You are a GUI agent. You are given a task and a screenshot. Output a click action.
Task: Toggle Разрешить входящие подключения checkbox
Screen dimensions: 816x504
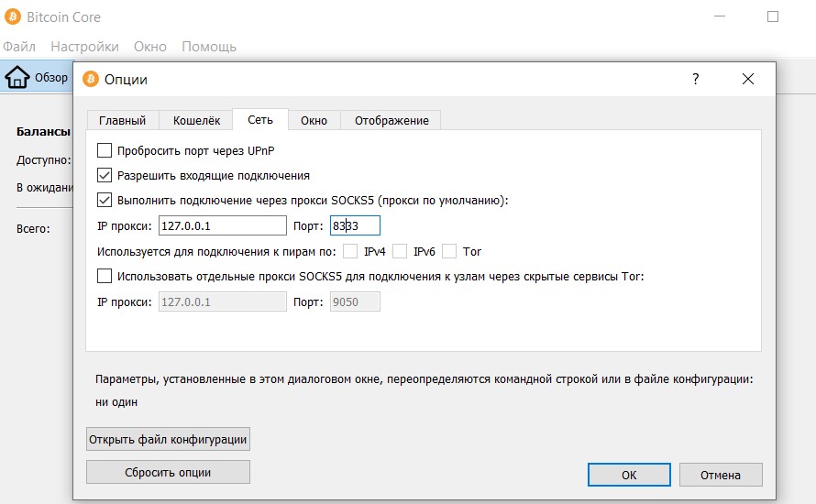pos(105,175)
